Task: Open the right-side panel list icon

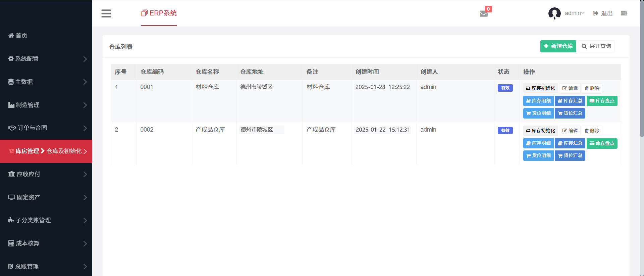Action: 624,13
